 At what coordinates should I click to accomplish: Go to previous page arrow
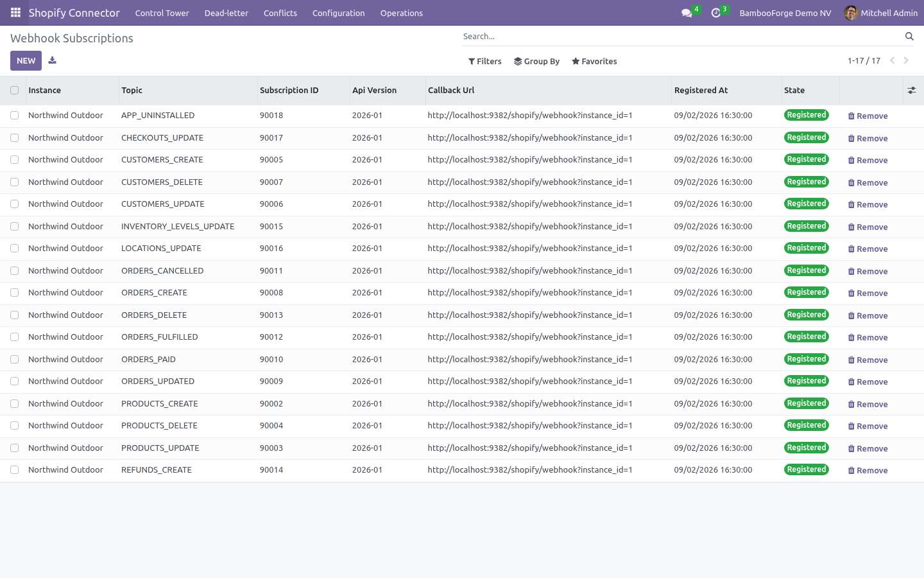pos(892,60)
